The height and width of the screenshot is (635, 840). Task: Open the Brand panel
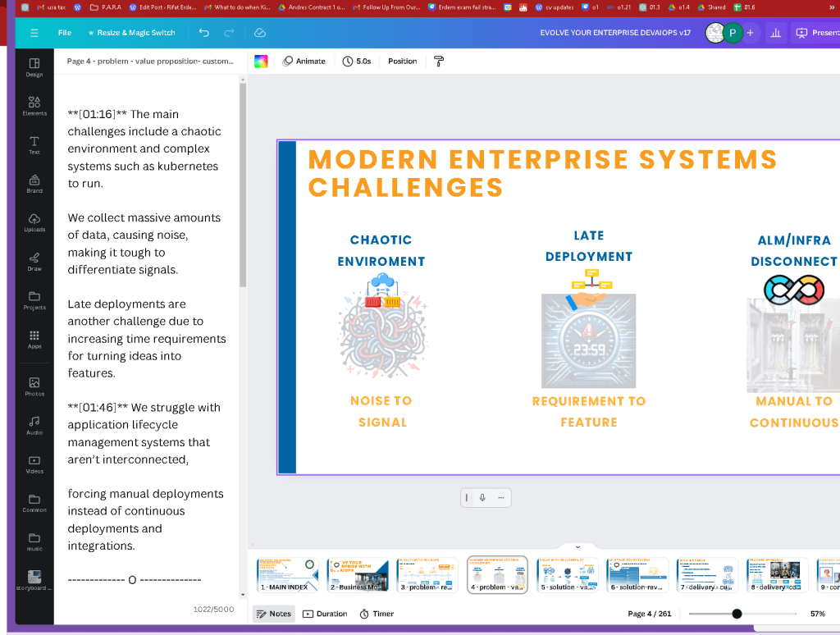(34, 184)
